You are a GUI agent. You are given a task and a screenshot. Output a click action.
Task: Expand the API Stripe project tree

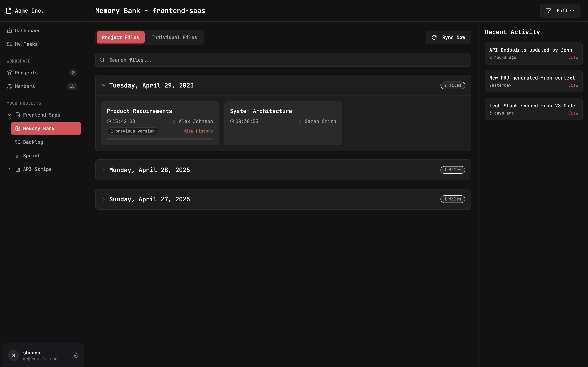[10, 169]
